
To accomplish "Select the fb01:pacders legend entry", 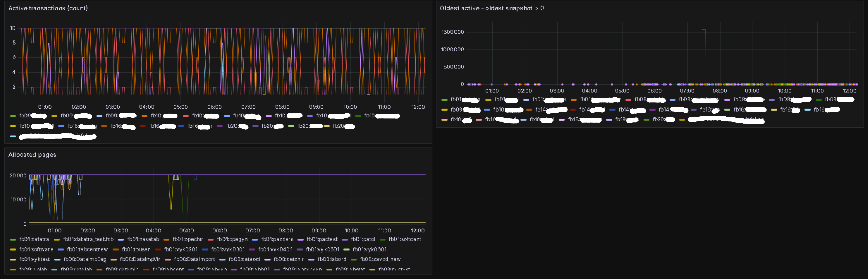I will pyautogui.click(x=277, y=239).
